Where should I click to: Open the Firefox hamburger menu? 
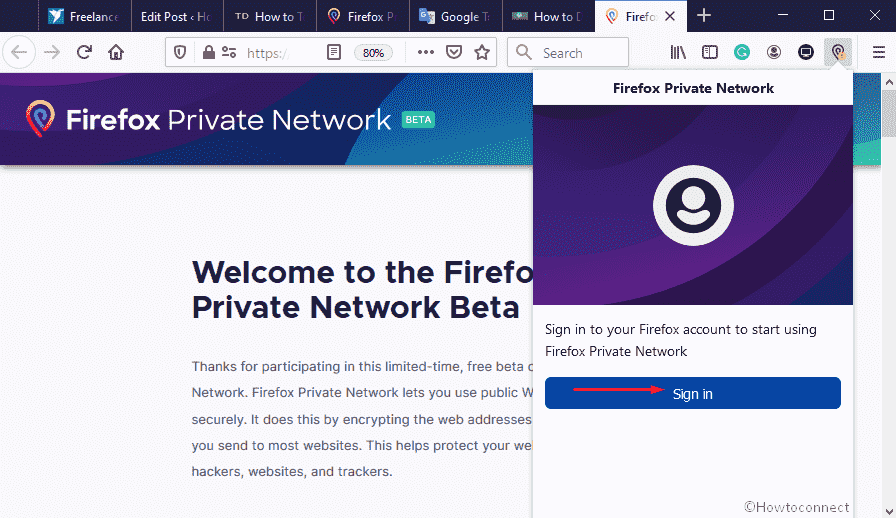pyautogui.click(x=879, y=53)
